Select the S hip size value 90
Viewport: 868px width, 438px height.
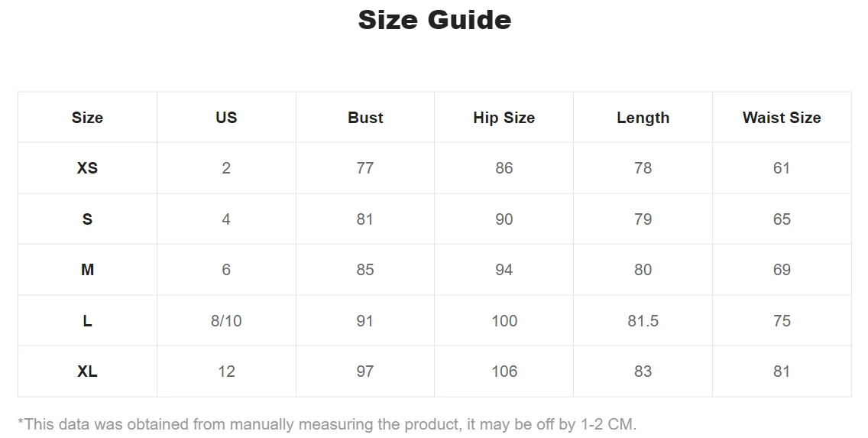[x=504, y=219]
